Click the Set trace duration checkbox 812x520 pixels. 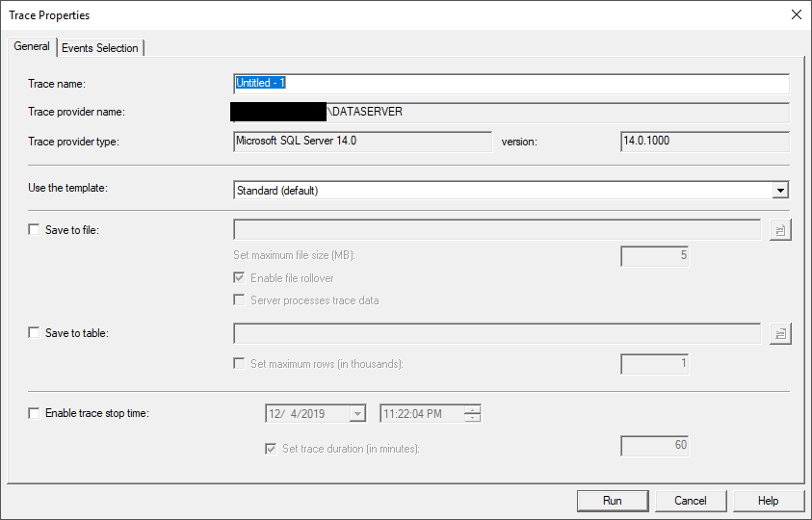click(x=271, y=449)
